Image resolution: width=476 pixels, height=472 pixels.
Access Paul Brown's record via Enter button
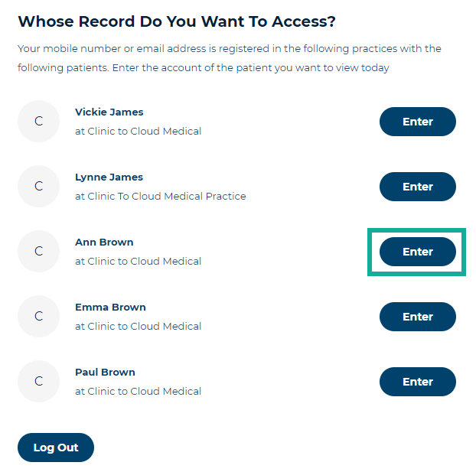coord(417,382)
